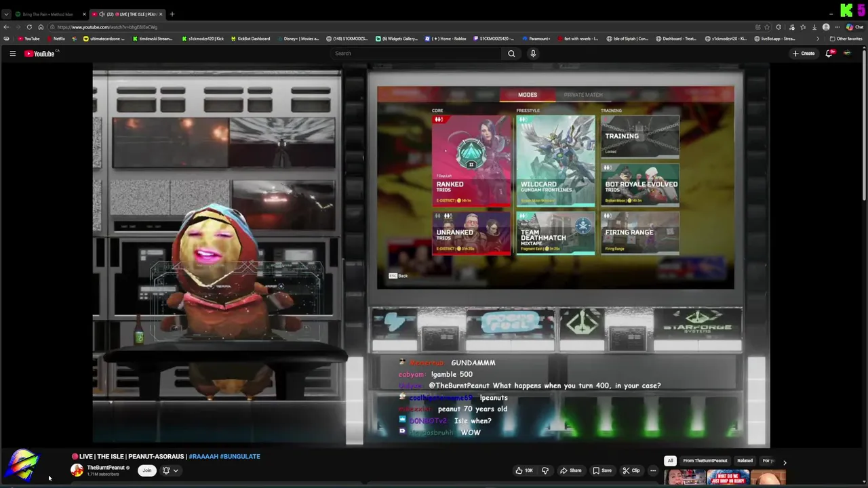Open a new browser tab
Viewport: 868px width, 488px height.
tap(172, 14)
